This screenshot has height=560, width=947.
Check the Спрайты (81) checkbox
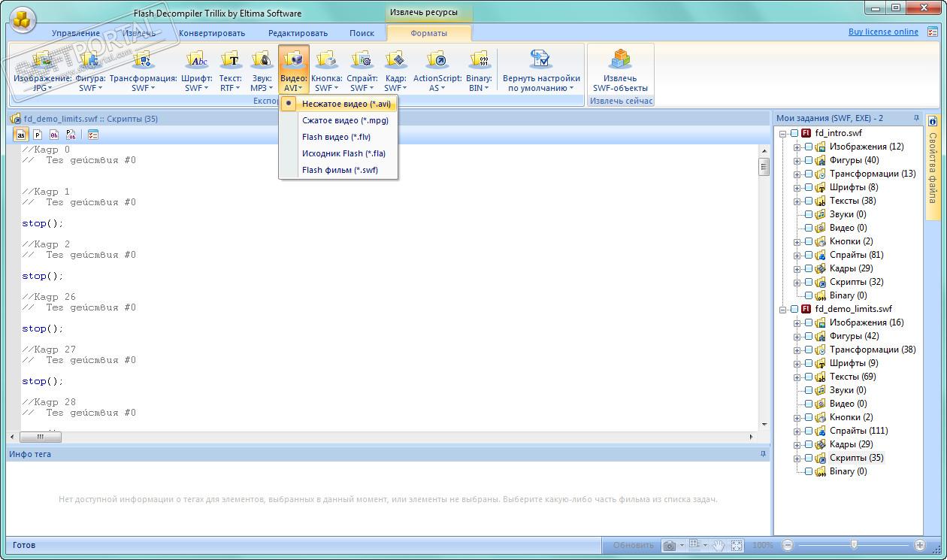pos(809,255)
